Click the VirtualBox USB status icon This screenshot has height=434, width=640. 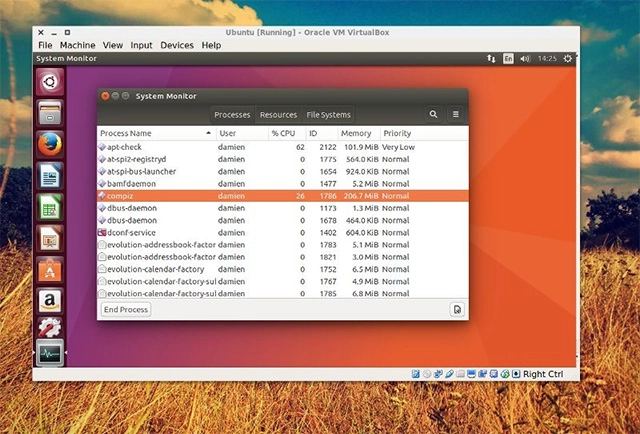click(x=449, y=374)
